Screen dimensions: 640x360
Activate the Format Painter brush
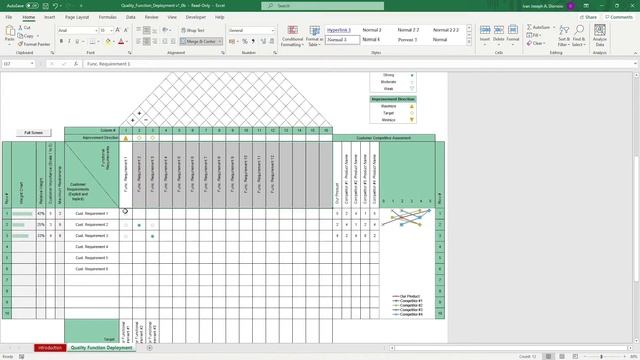coord(20,44)
